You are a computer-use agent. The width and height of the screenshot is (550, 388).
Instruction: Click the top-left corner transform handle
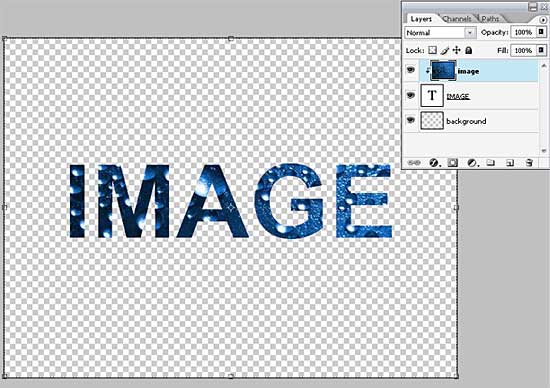[4, 38]
